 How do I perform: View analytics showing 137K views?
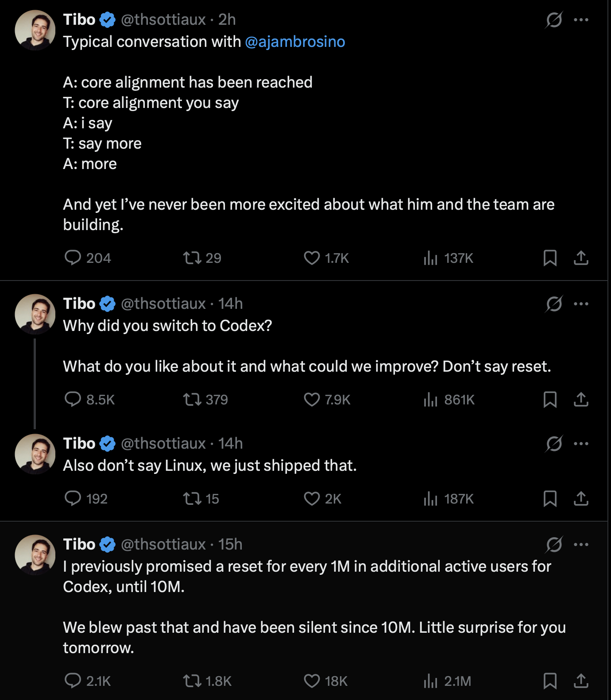click(448, 258)
